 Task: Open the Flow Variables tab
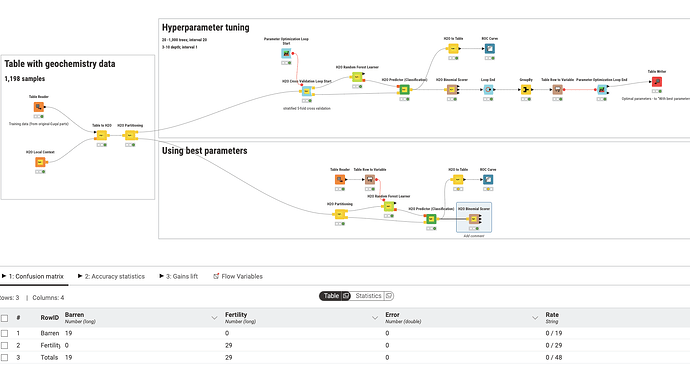pyautogui.click(x=238, y=276)
